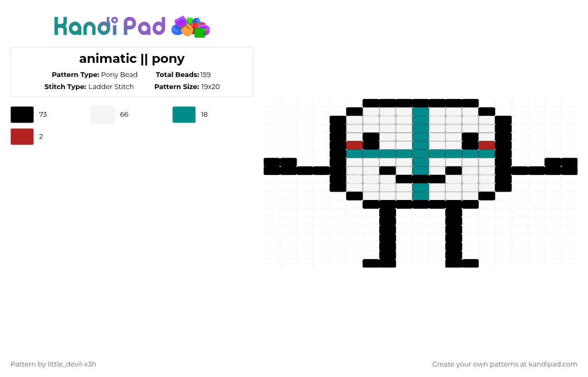Click the pony bead pattern image
The image size is (588, 377).
(421, 183)
